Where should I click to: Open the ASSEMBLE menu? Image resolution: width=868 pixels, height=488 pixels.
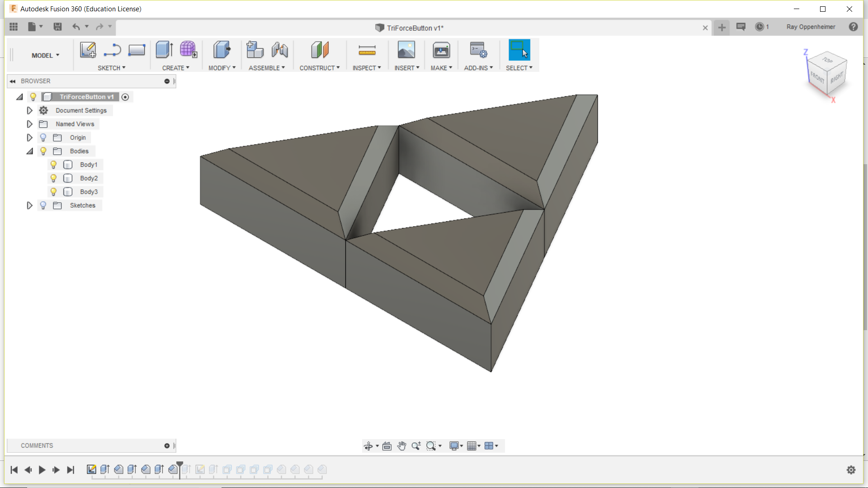[267, 68]
